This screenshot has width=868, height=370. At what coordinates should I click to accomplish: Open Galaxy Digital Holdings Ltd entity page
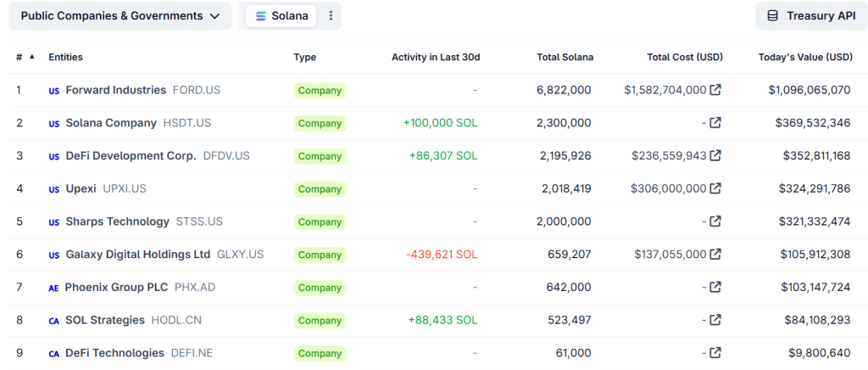137,255
